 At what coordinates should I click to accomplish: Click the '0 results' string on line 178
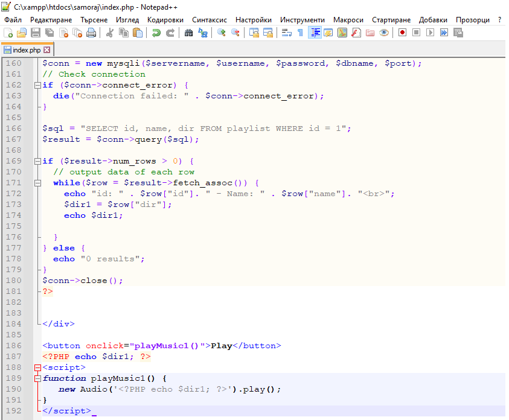tap(110, 259)
